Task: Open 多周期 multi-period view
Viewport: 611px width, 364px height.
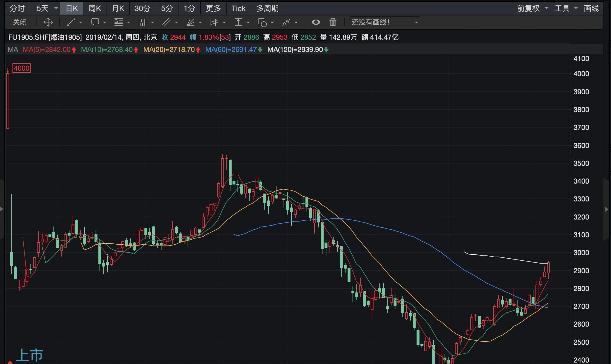Action: tap(268, 8)
